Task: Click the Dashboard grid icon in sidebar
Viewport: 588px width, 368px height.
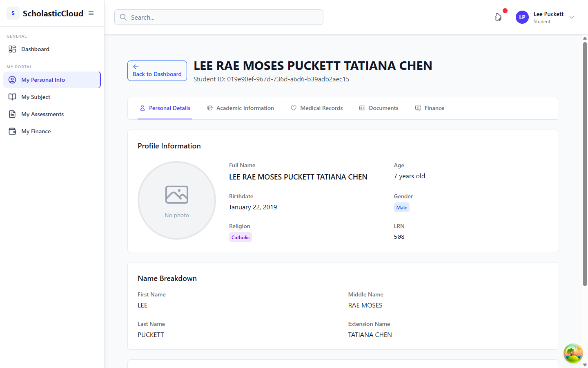Action: point(12,49)
